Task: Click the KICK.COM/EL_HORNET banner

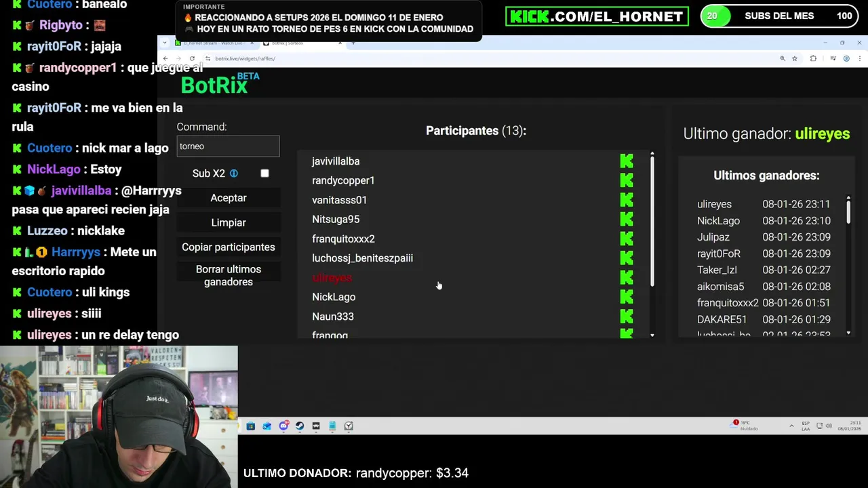Action: (x=597, y=16)
